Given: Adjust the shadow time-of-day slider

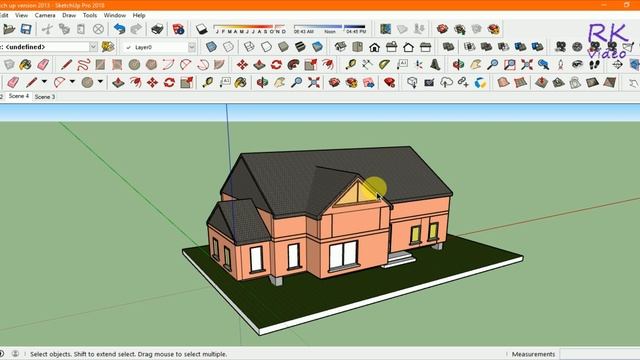Looking at the screenshot, I should (330, 29).
